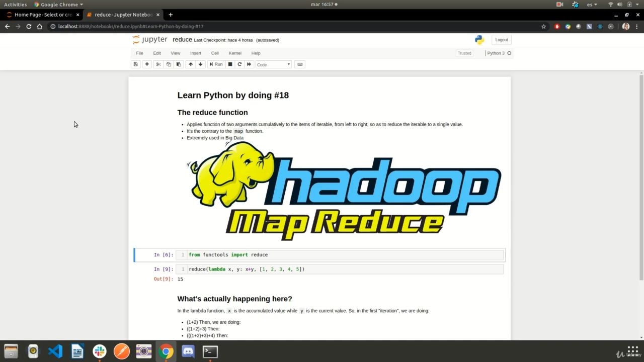Screen dimensions: 644x362
Task: Open the cell type dropdown showing Code
Action: point(274,64)
